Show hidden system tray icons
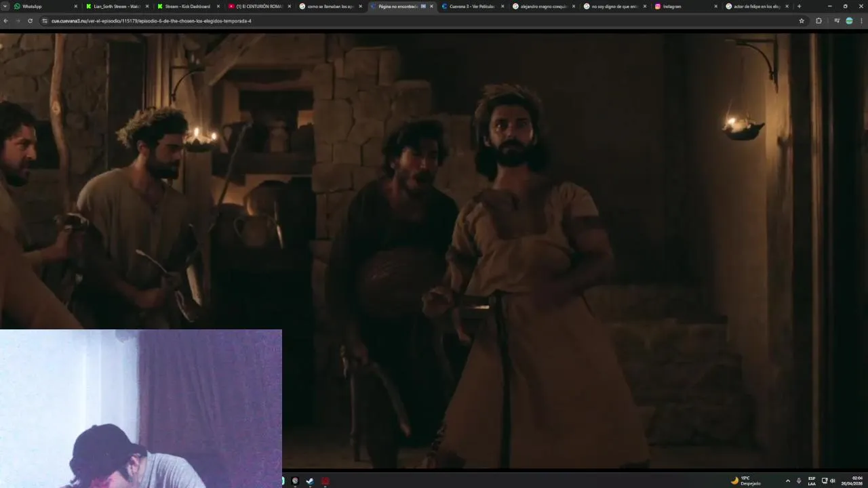The image size is (868, 488). pos(787,481)
